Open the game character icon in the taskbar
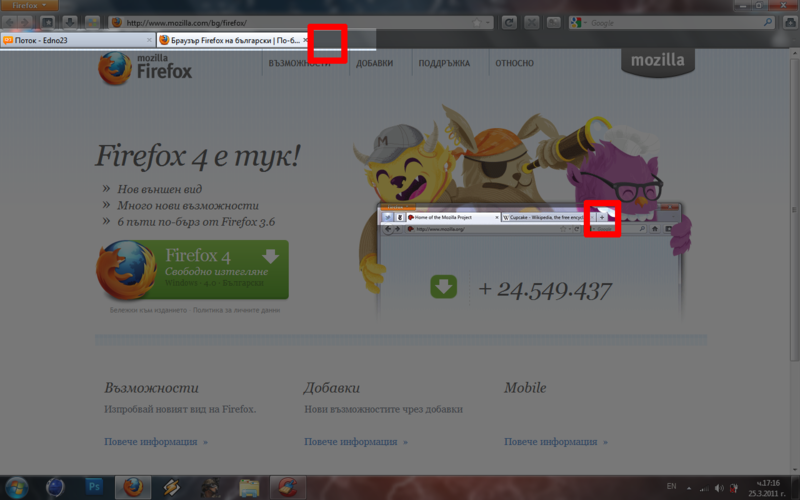 click(x=210, y=488)
